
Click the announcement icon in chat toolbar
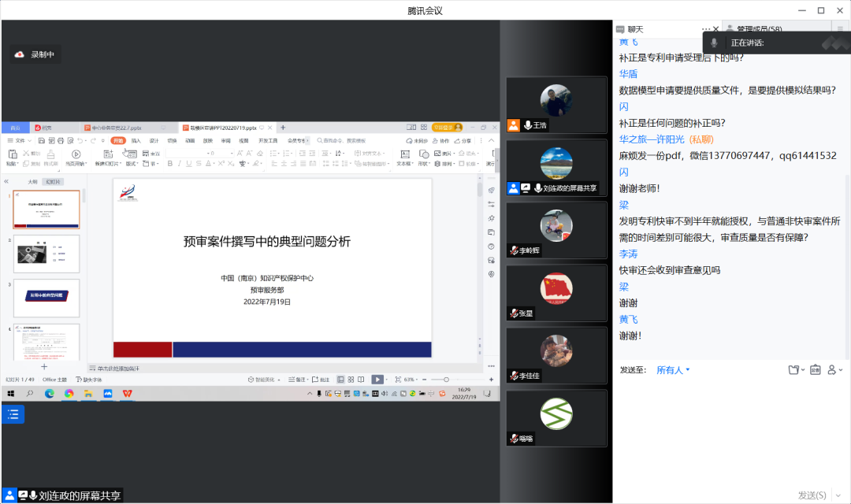(815, 369)
